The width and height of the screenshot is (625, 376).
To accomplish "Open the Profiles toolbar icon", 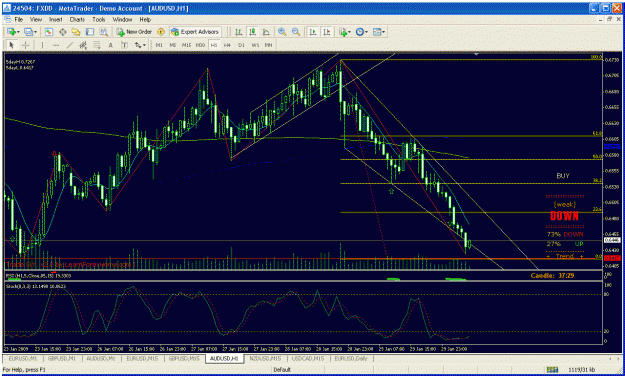I will point(28,32).
